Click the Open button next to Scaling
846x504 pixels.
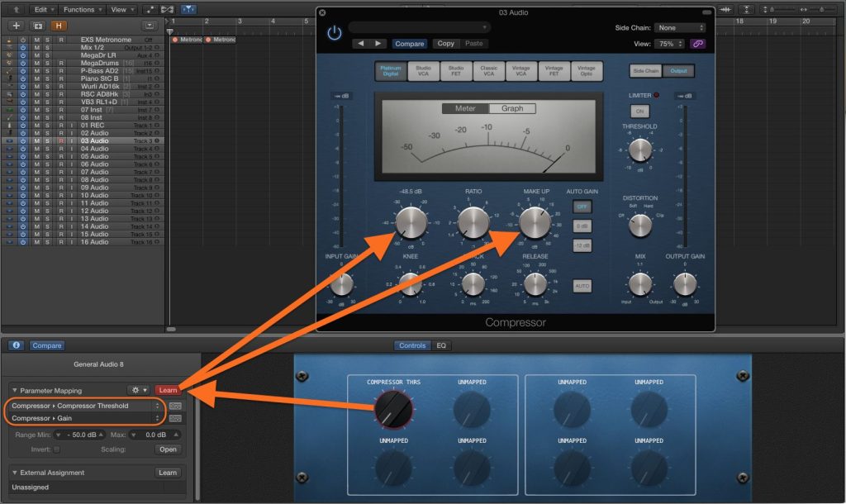[x=168, y=449]
